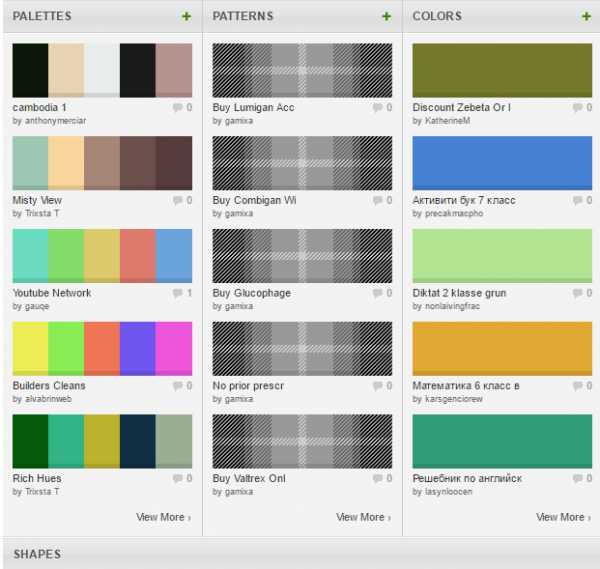Select olive green Discount Zebeta color swatch

click(502, 70)
